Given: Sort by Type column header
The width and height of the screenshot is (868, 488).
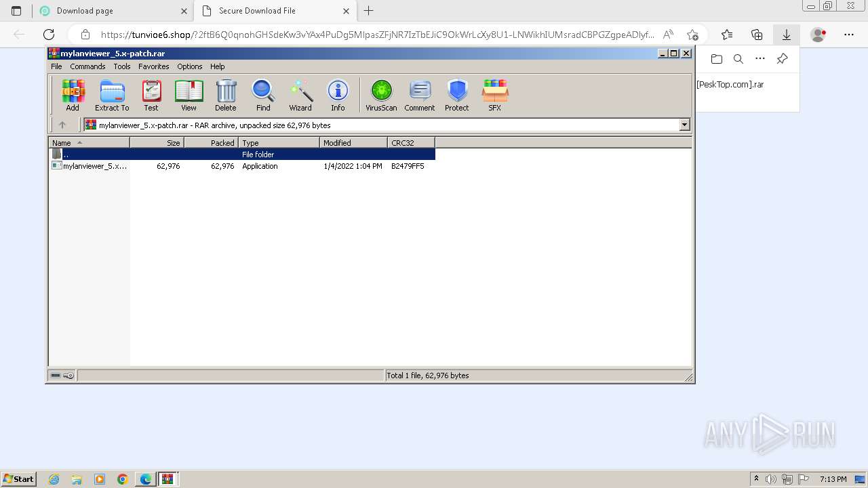Looking at the screenshot, I should pos(279,143).
